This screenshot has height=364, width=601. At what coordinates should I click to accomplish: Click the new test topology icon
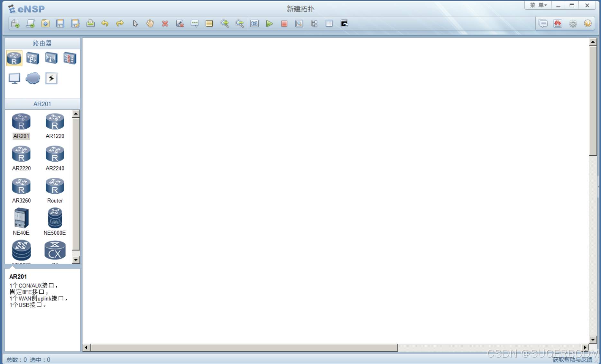[30, 23]
